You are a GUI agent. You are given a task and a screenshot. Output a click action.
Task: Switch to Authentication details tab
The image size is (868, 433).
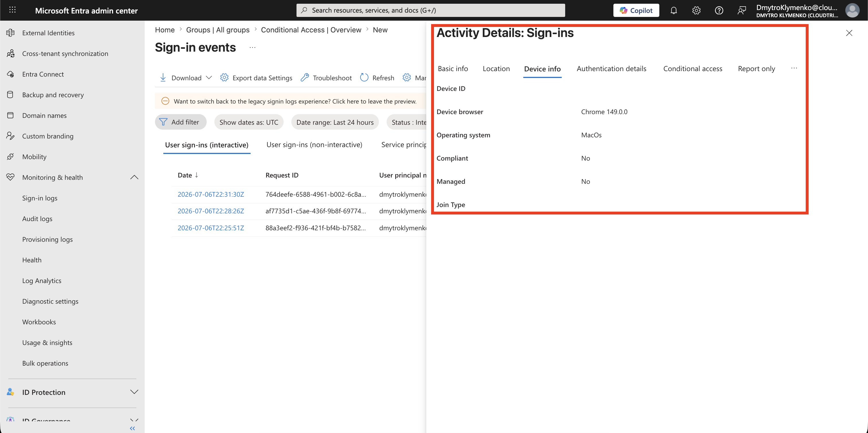pyautogui.click(x=611, y=69)
